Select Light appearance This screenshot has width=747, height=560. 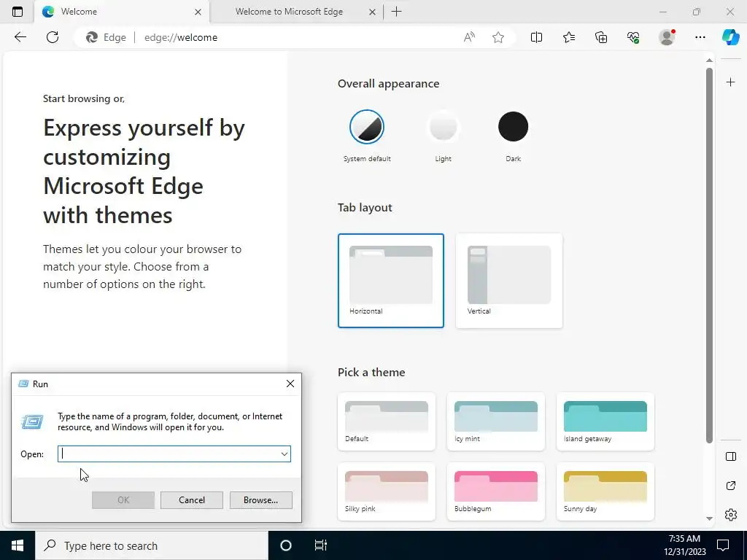(443, 127)
